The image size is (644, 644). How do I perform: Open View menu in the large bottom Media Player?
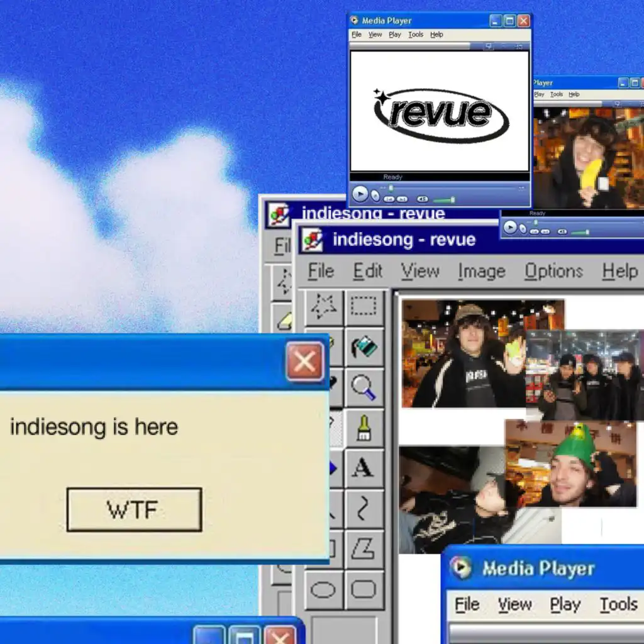tap(514, 604)
